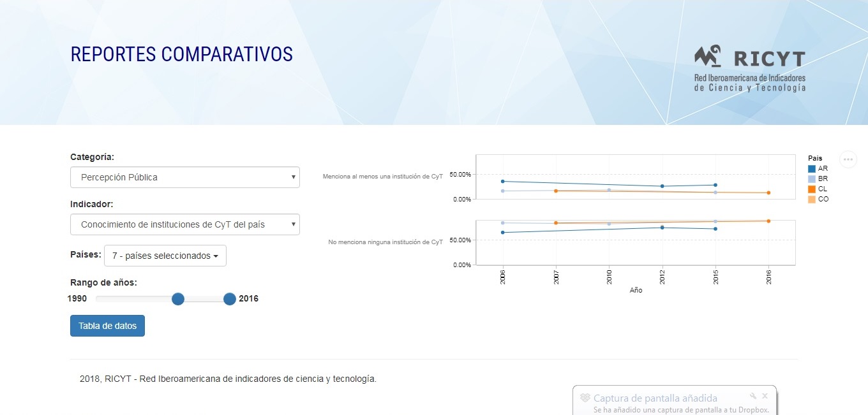The height and width of the screenshot is (415, 868).
Task: Click the CL legend label
Action: pyautogui.click(x=823, y=189)
